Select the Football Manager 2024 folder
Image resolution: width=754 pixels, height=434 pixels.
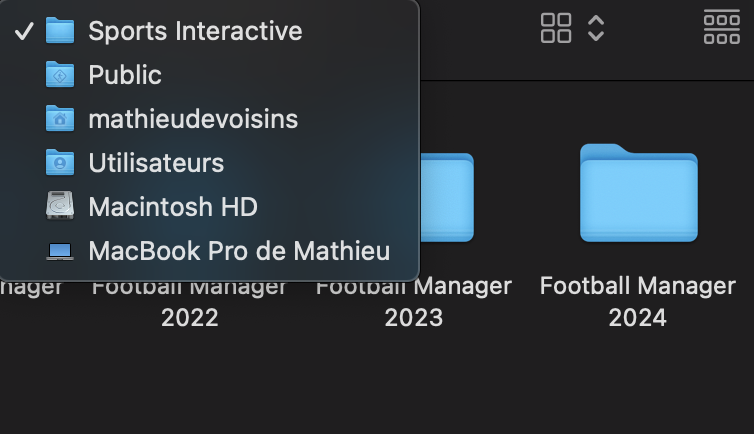(639, 193)
